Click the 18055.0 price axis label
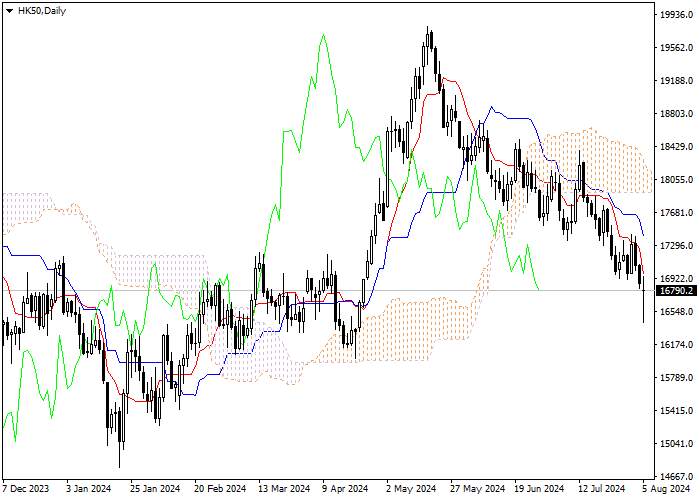 tap(676, 180)
